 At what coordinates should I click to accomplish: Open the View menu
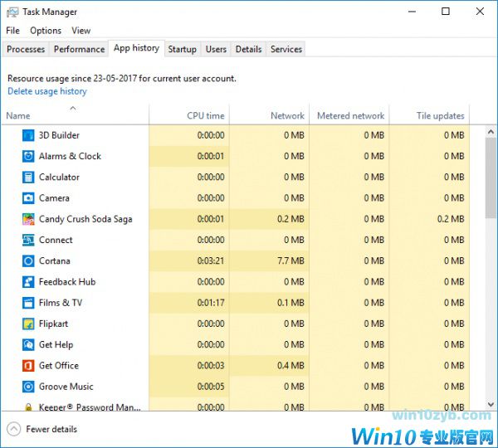(x=81, y=31)
